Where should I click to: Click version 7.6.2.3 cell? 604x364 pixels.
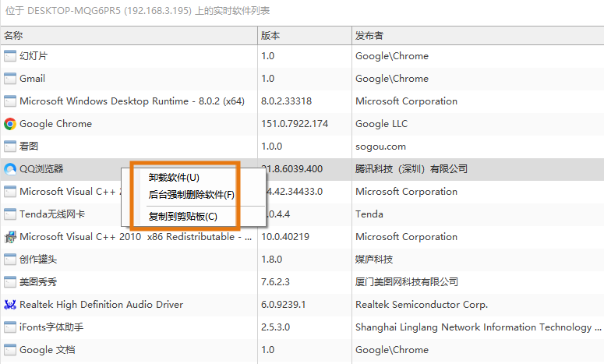[275, 282]
